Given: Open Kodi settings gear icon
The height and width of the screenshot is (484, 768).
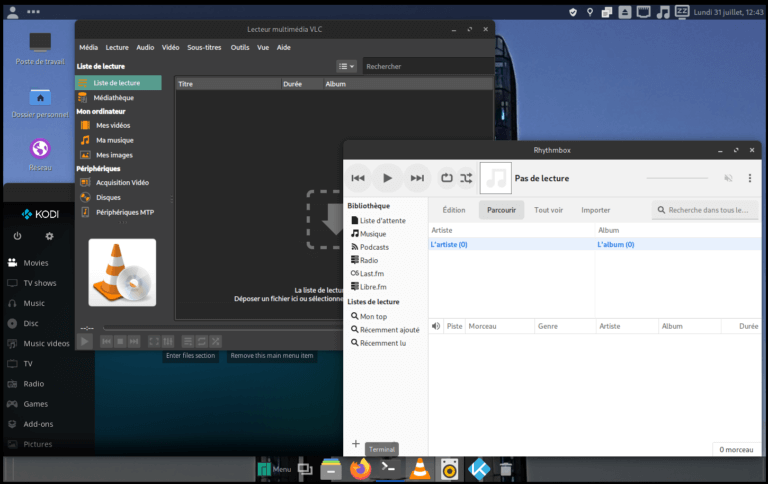Looking at the screenshot, I should [49, 237].
